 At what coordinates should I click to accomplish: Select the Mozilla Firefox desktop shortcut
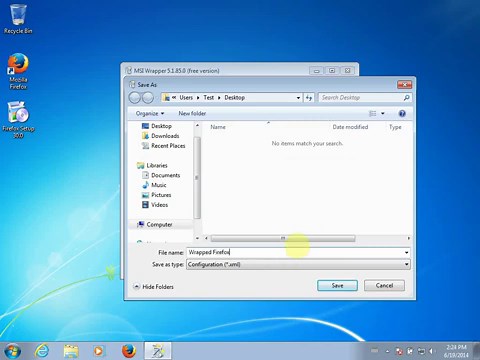(x=18, y=71)
